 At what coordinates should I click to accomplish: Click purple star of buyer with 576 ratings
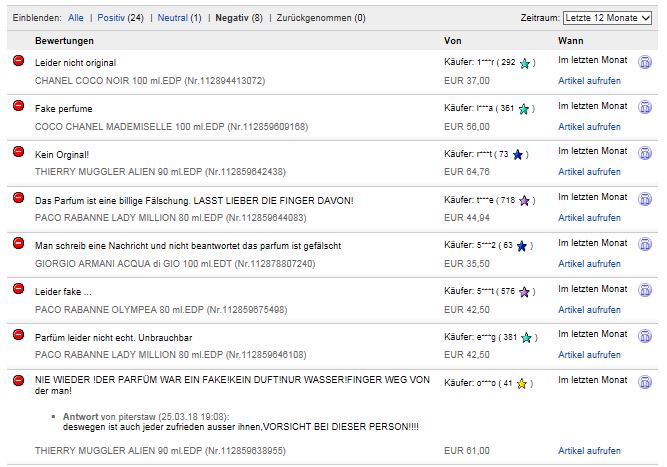point(524,292)
